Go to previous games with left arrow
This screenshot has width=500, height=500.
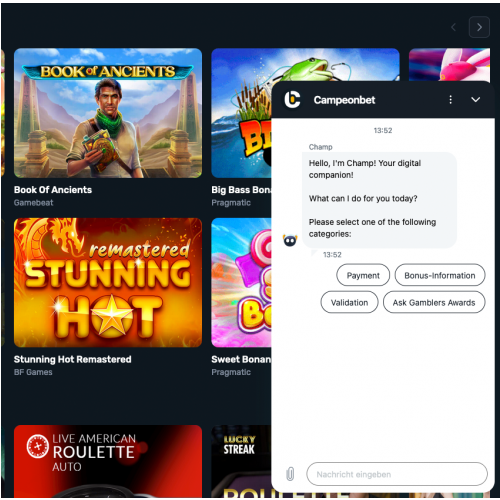(x=453, y=27)
